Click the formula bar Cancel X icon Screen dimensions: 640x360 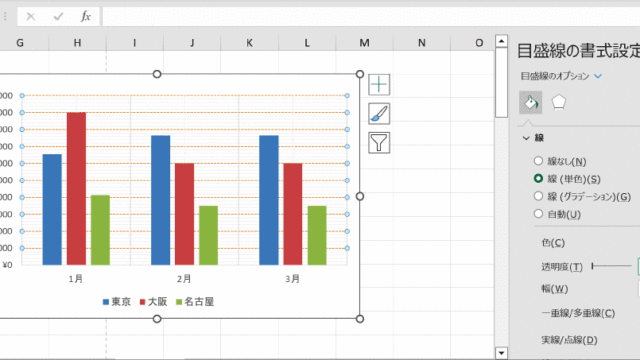(31, 17)
